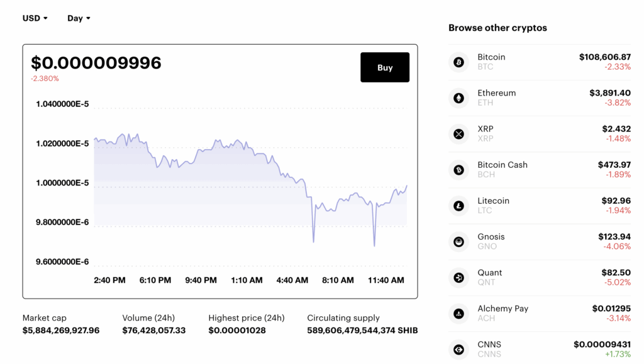644x364 pixels.
Task: Click the Quant logo icon
Action: click(458, 277)
